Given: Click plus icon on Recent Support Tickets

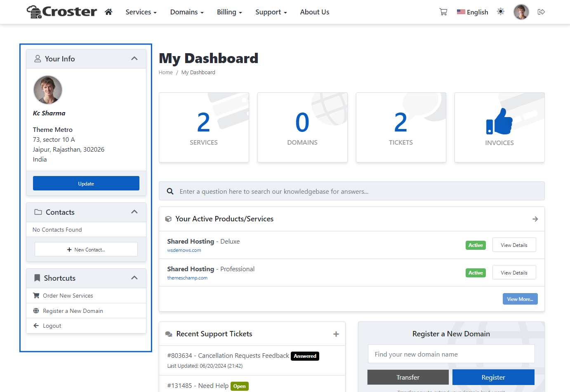Looking at the screenshot, I should (x=336, y=334).
